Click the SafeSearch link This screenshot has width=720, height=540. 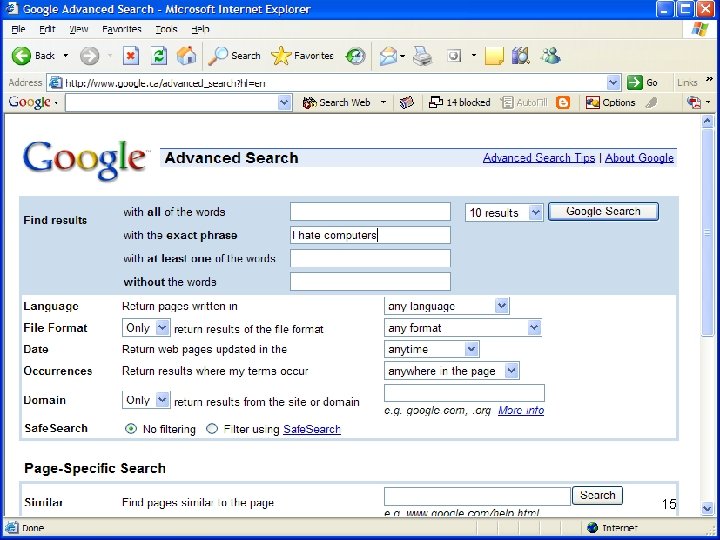pyautogui.click(x=312, y=429)
